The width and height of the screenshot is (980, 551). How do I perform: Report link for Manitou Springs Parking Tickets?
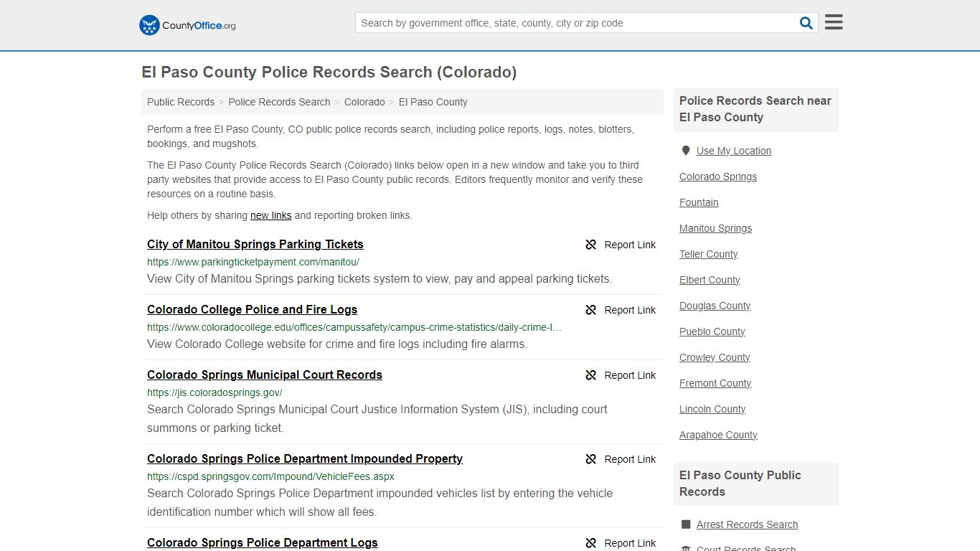(630, 245)
